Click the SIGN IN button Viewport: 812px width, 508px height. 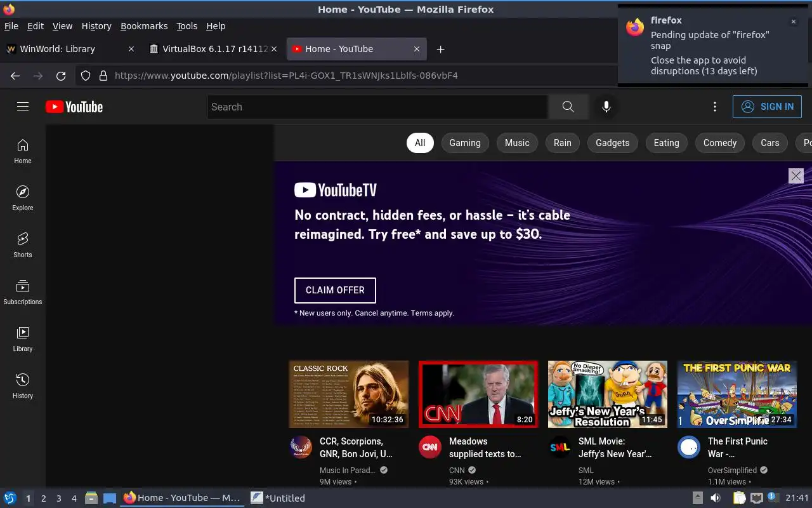tap(767, 107)
